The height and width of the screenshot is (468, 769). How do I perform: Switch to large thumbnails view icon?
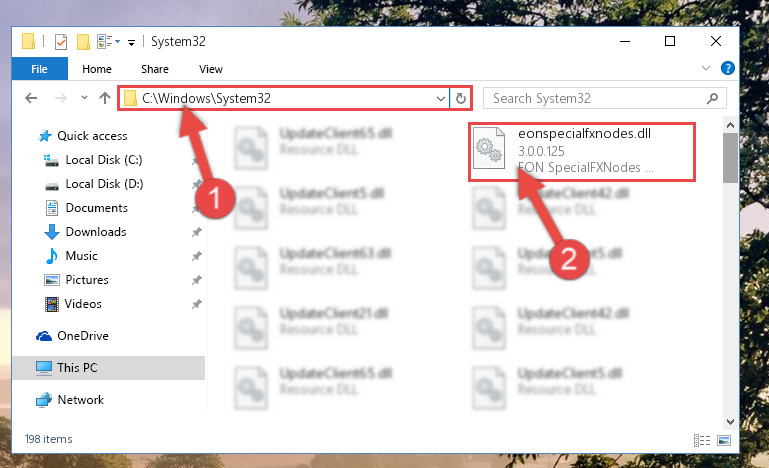(x=724, y=440)
